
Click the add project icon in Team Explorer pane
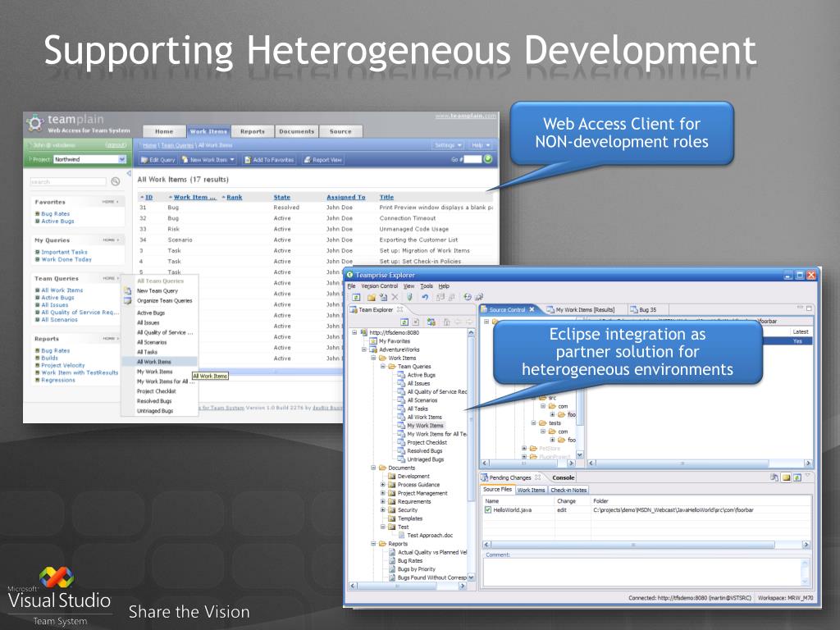(431, 322)
